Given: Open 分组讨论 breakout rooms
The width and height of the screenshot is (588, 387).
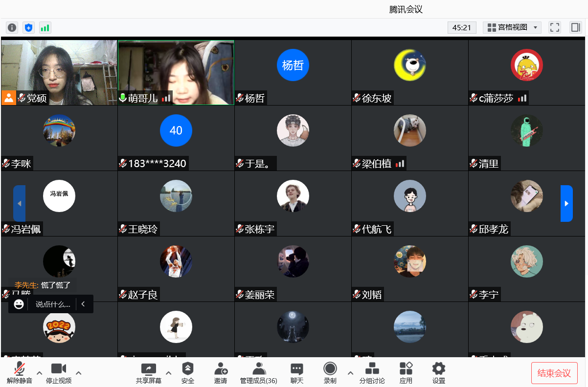Looking at the screenshot, I should point(372,373).
